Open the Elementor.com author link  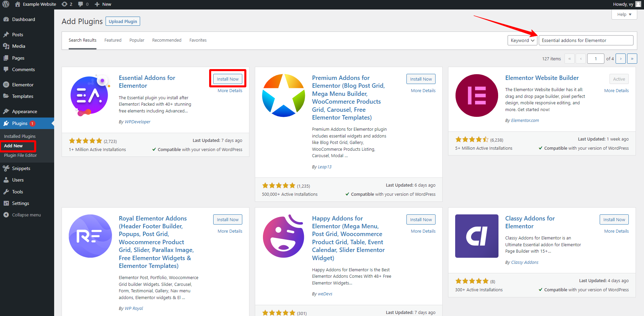[525, 120]
